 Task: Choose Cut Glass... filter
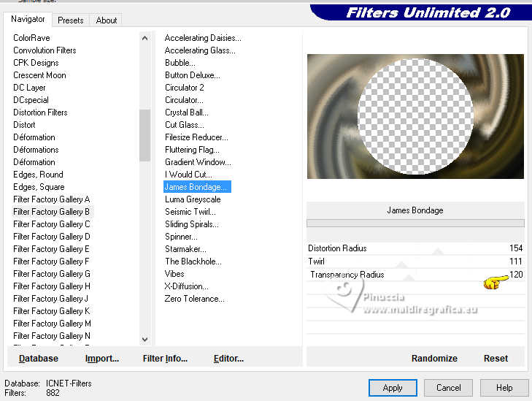pos(184,125)
